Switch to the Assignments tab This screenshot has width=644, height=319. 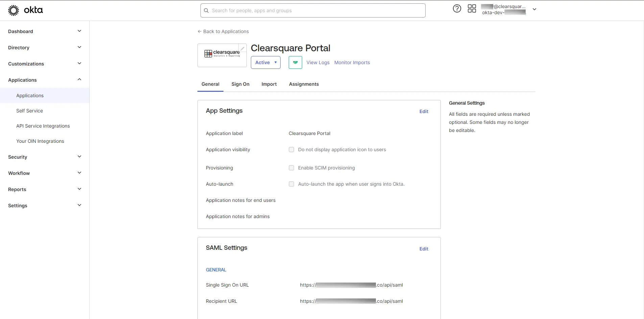[304, 84]
